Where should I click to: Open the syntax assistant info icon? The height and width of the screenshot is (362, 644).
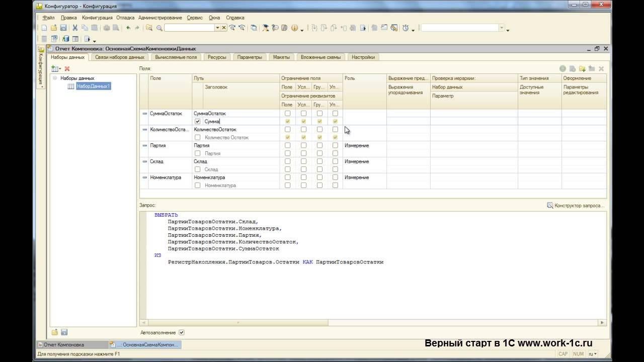[x=294, y=28]
